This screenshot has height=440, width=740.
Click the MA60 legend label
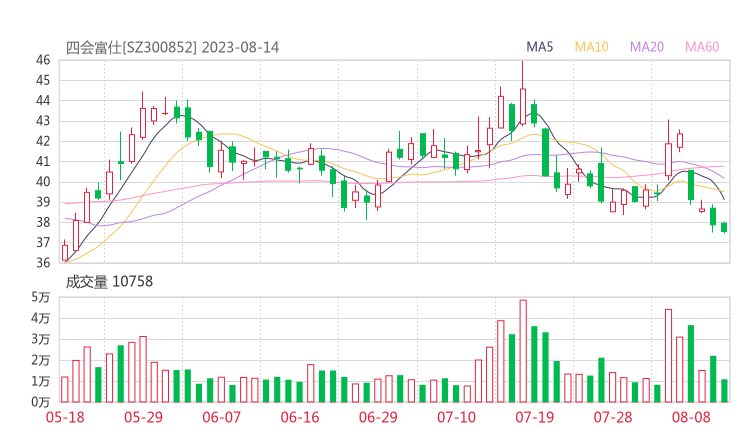pos(702,47)
